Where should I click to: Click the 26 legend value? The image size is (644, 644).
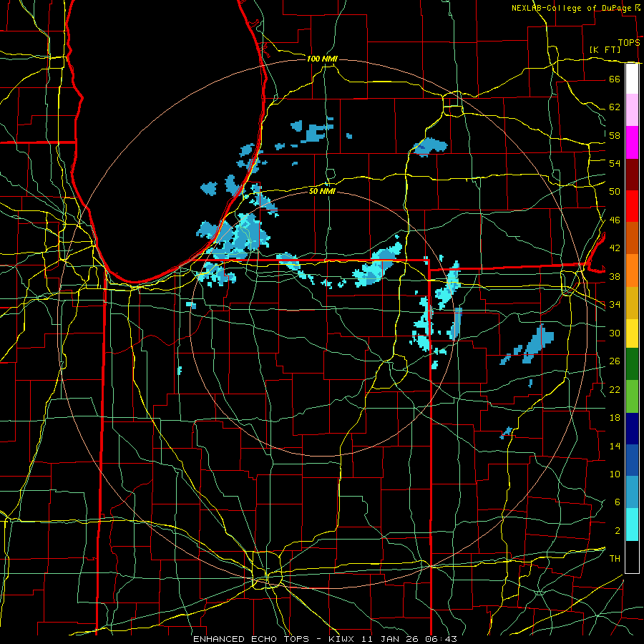tap(615, 361)
